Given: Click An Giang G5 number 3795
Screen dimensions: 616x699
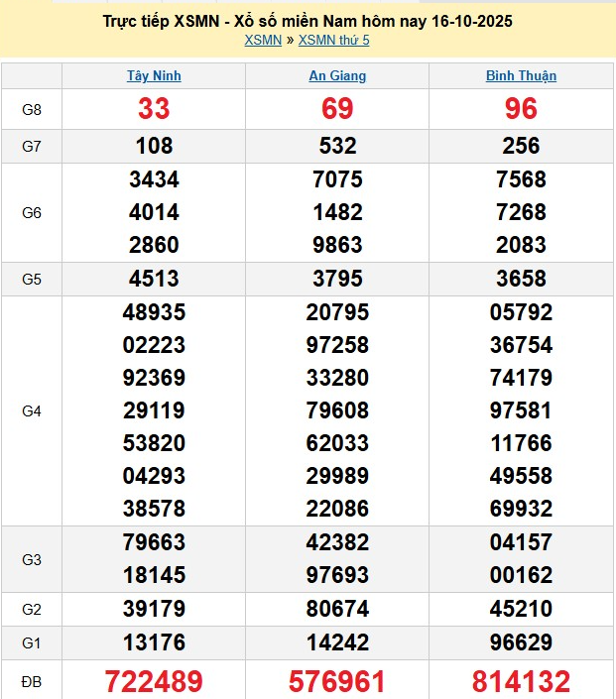Looking at the screenshot, I should (337, 279).
